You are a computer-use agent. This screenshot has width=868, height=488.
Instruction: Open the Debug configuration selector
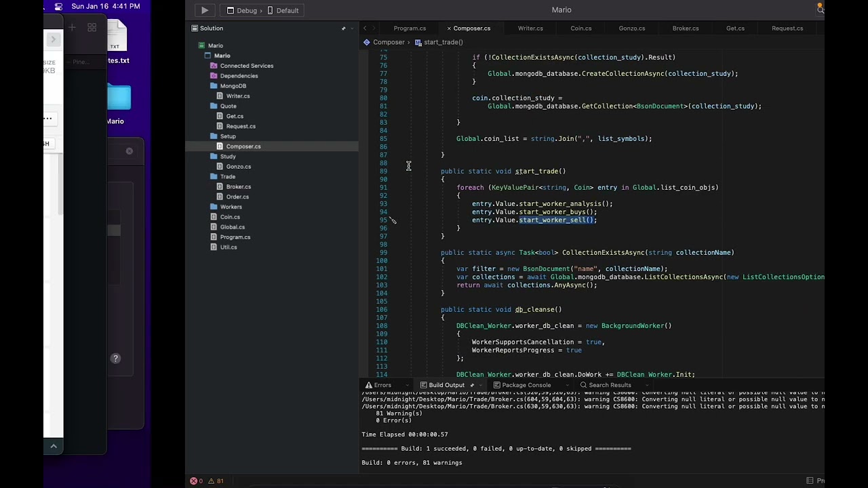(x=242, y=10)
